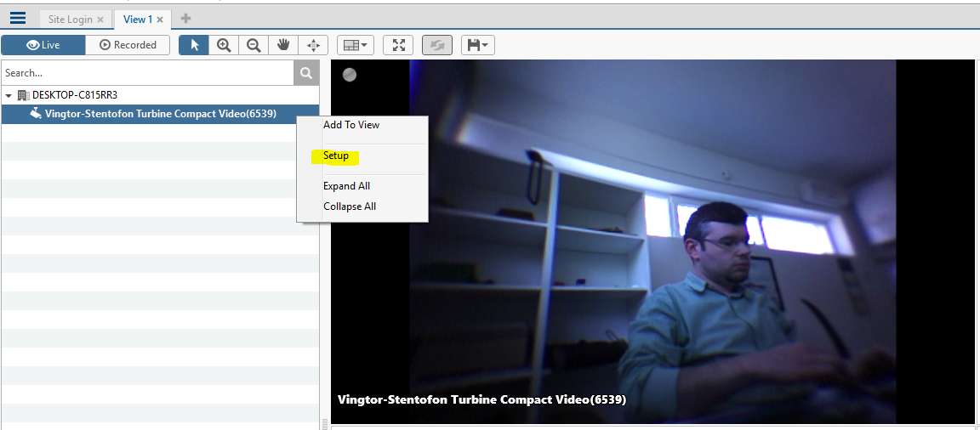Add a new tab with plus
The height and width of the screenshot is (430, 980).
[186, 19]
